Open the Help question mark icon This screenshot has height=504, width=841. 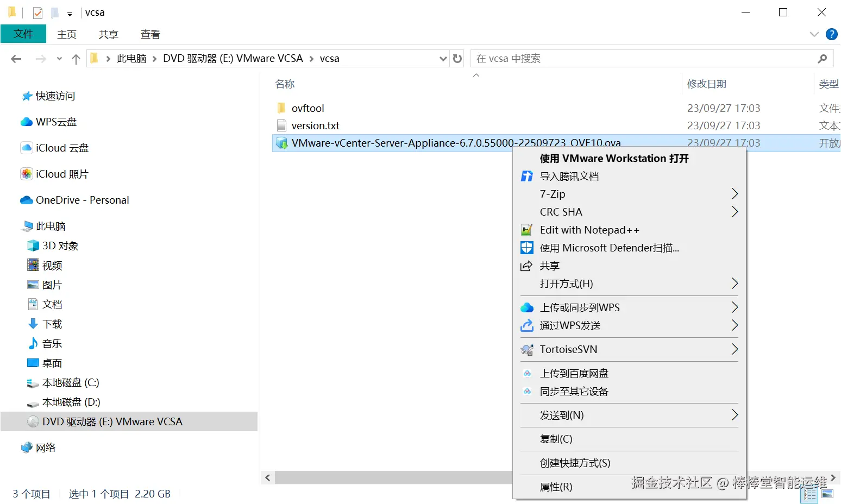click(831, 34)
